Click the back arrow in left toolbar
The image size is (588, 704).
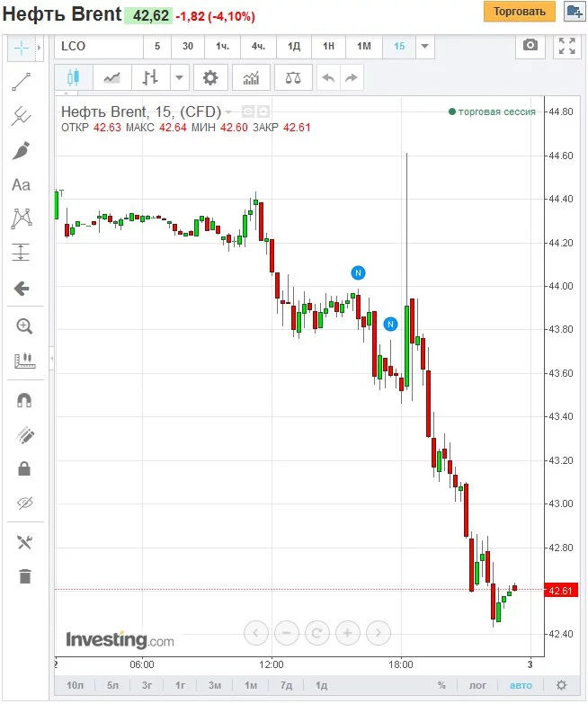click(21, 289)
